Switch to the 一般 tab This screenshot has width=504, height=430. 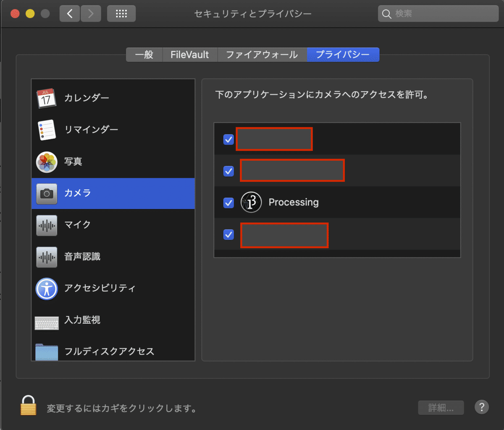[x=144, y=55]
